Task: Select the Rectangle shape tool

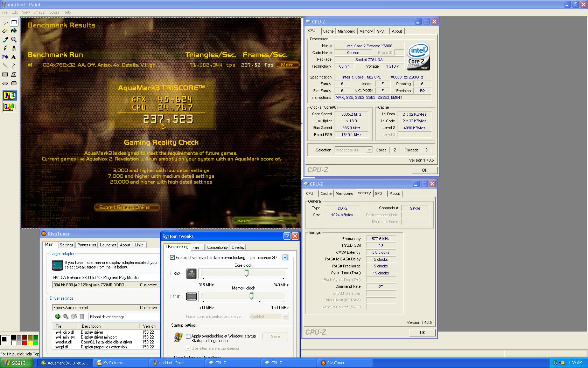Action: click(x=5, y=74)
